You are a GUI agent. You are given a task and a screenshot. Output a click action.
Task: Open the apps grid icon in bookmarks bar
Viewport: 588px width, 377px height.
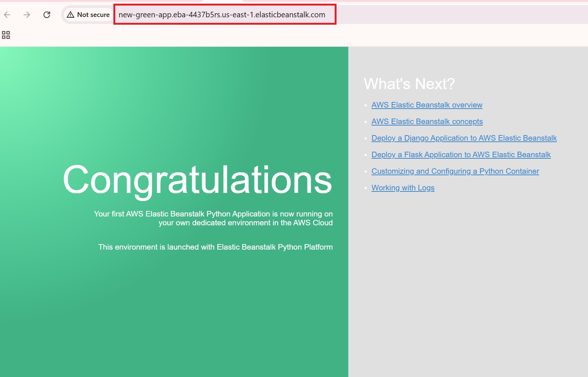(6, 35)
